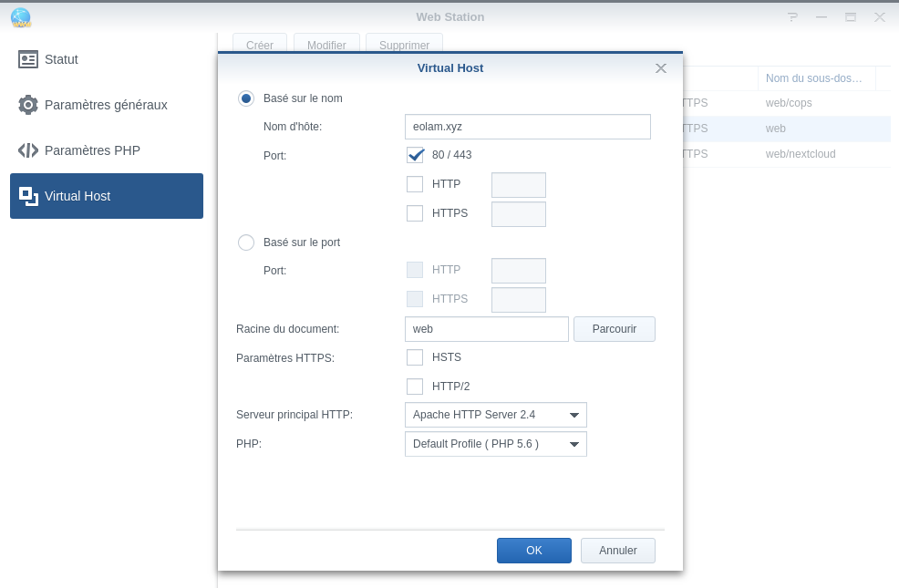
Task: Uncheck the 80 / 443 port checkbox
Action: point(415,155)
